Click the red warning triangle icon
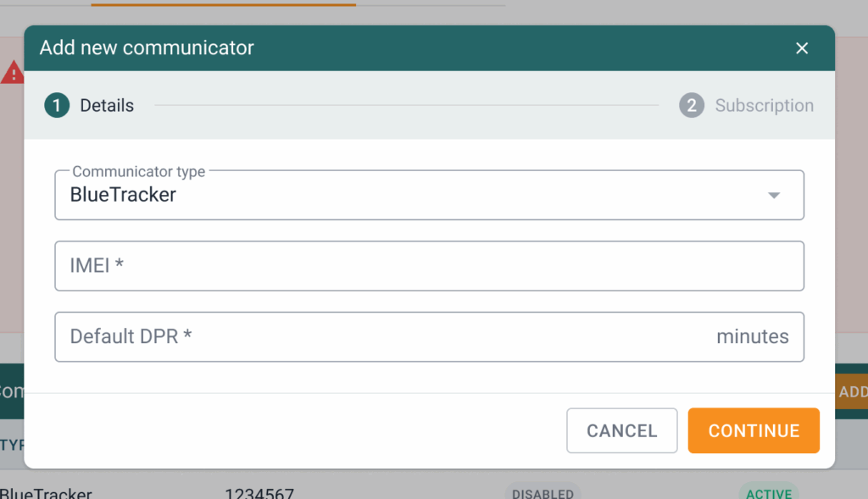868x499 pixels. tap(12, 73)
